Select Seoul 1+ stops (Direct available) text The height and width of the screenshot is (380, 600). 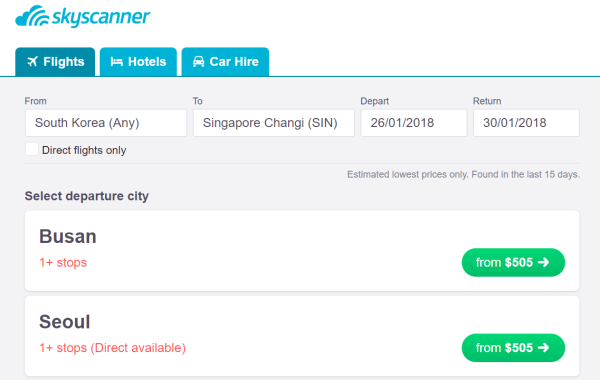point(112,348)
